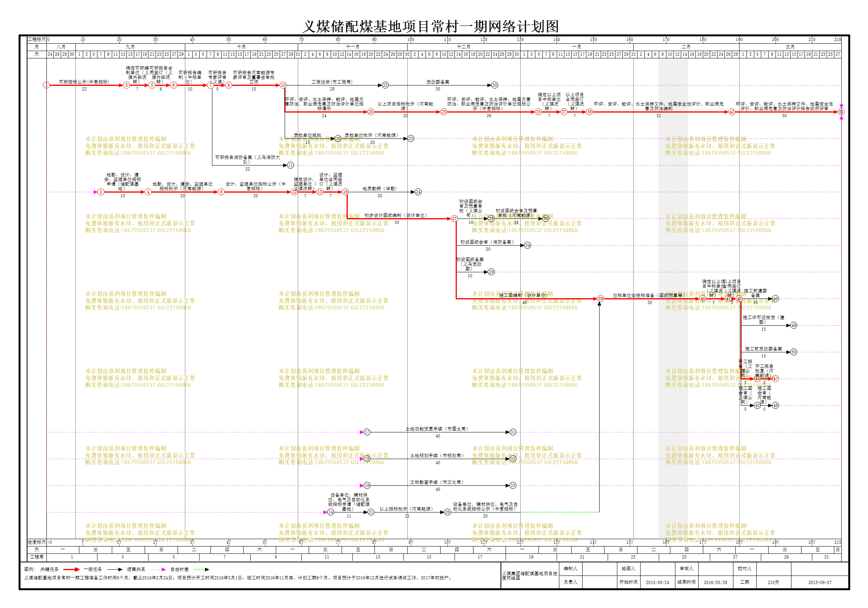The width and height of the screenshot is (868, 608).
Task: Select node 30 after 发改委备案
Action: (x=495, y=85)
